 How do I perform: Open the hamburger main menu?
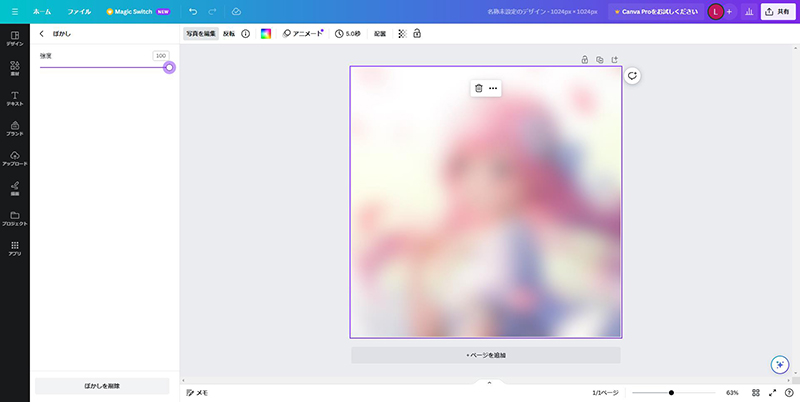pyautogui.click(x=15, y=11)
